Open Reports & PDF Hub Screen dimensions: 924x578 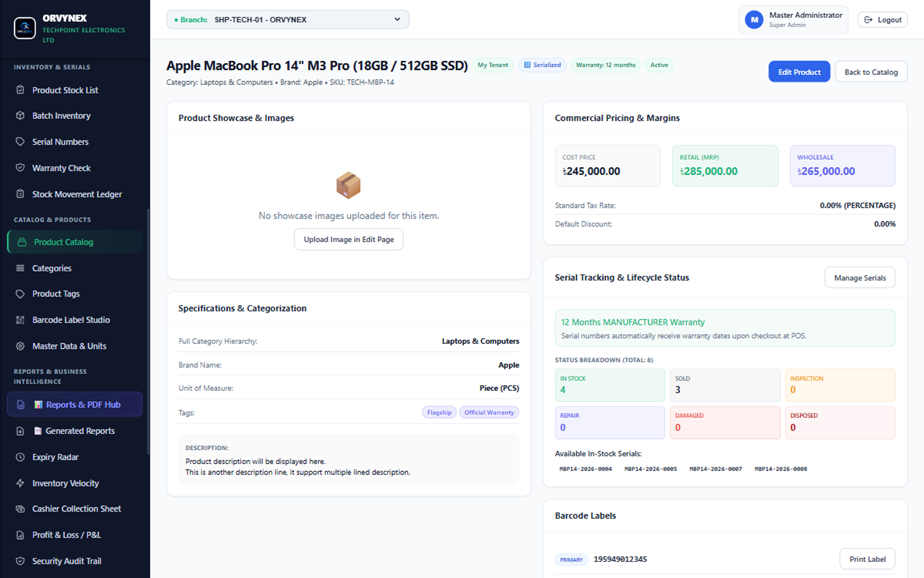pos(74,405)
